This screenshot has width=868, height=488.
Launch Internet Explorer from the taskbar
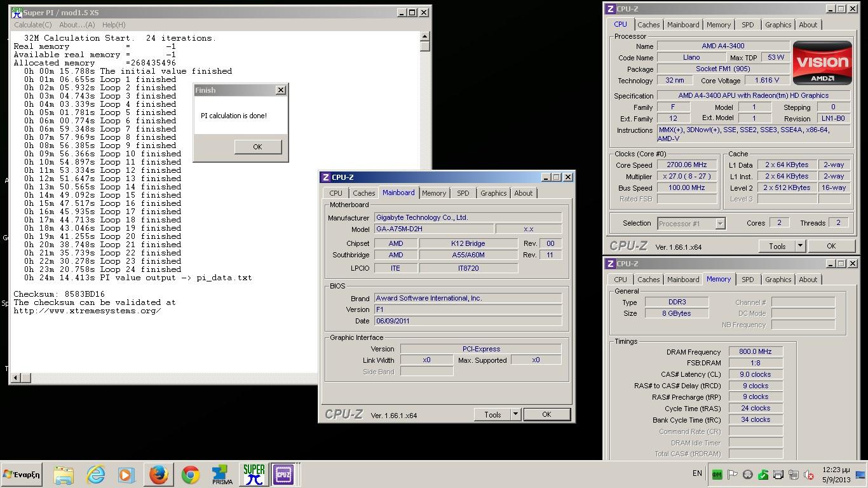pyautogui.click(x=95, y=475)
